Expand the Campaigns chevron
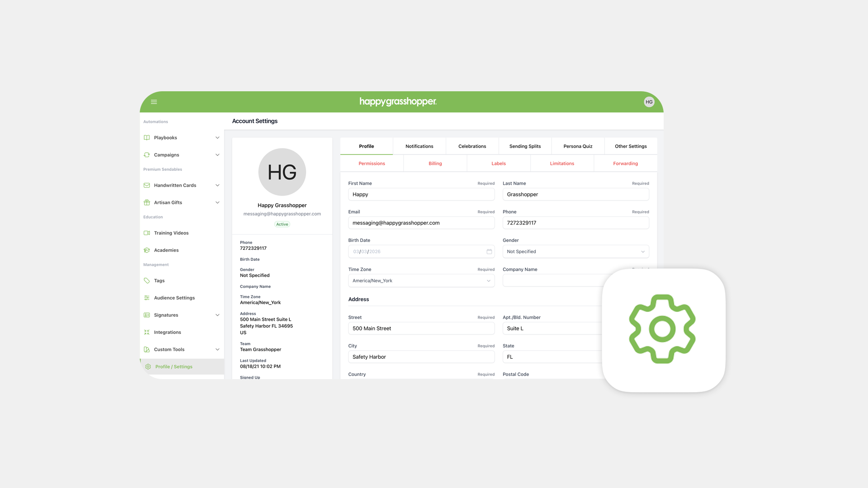Image resolution: width=868 pixels, height=488 pixels. coord(217,155)
